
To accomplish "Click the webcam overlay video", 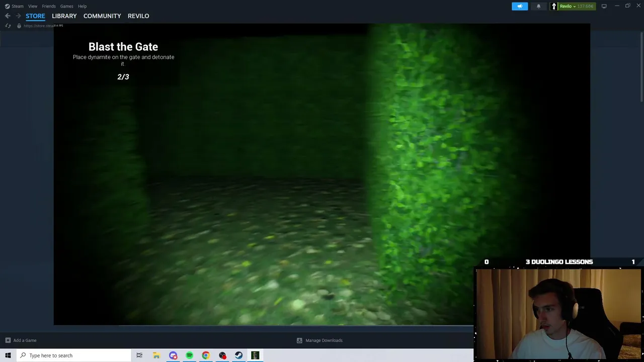I will [x=558, y=315].
